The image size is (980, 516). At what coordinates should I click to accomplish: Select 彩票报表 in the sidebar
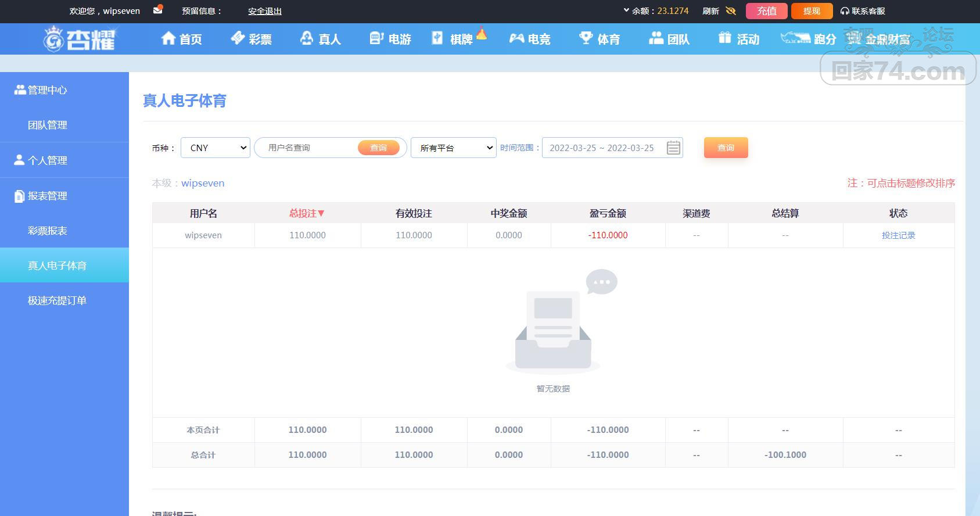[x=48, y=231]
